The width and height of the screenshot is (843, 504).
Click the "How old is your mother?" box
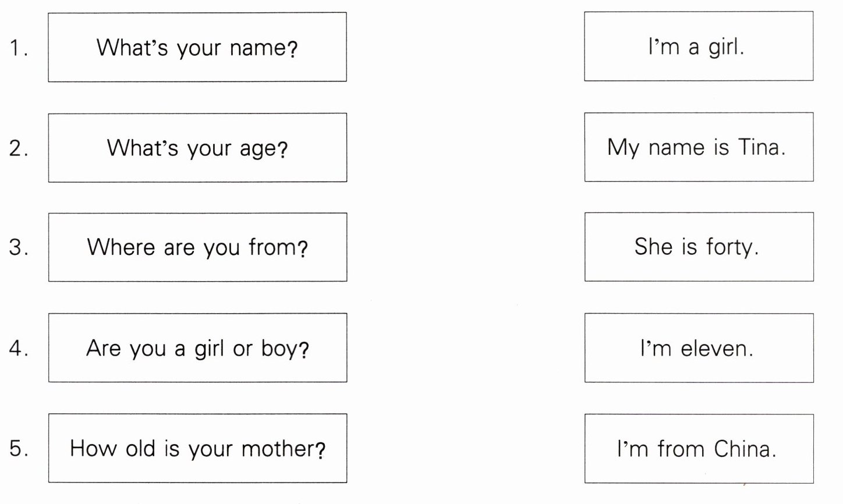(197, 448)
